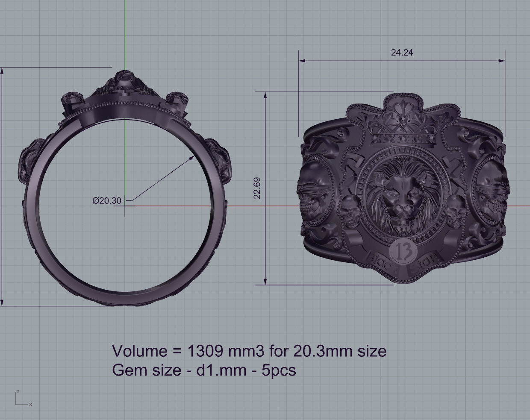Click the 24.24 width dimension label
This screenshot has height=420, width=530.
click(402, 53)
